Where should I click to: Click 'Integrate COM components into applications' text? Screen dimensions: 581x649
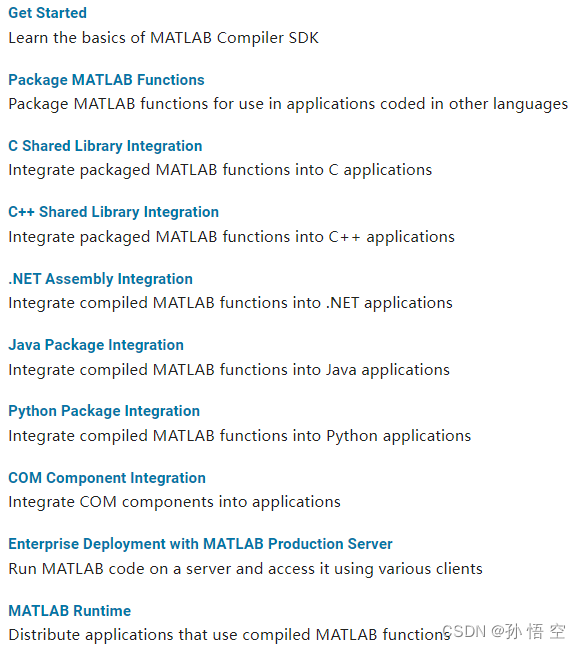[174, 502]
